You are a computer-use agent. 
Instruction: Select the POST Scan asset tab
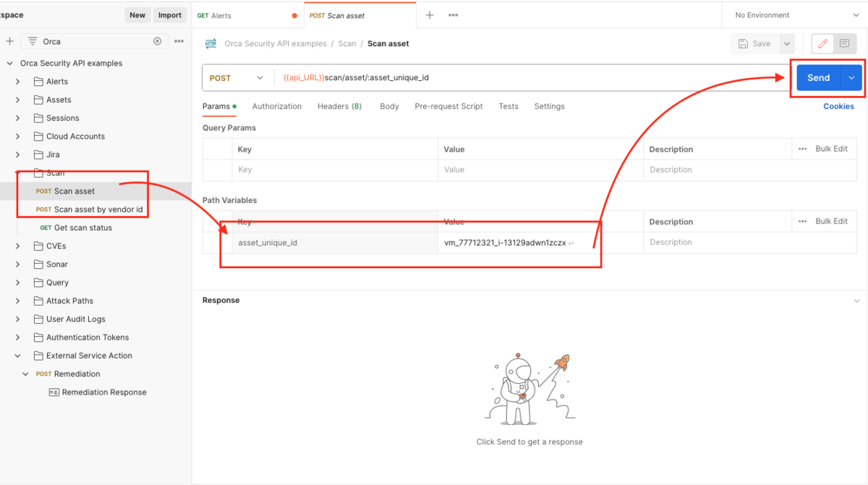click(x=359, y=15)
